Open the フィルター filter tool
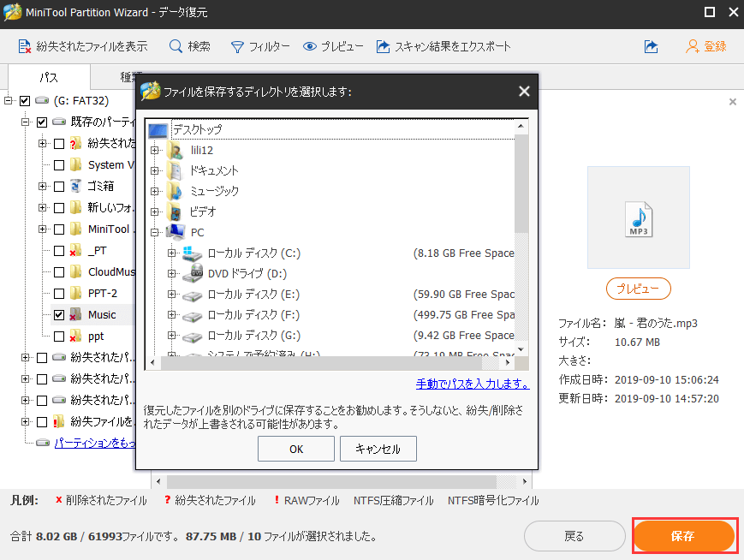744x560 pixels. tap(260, 46)
